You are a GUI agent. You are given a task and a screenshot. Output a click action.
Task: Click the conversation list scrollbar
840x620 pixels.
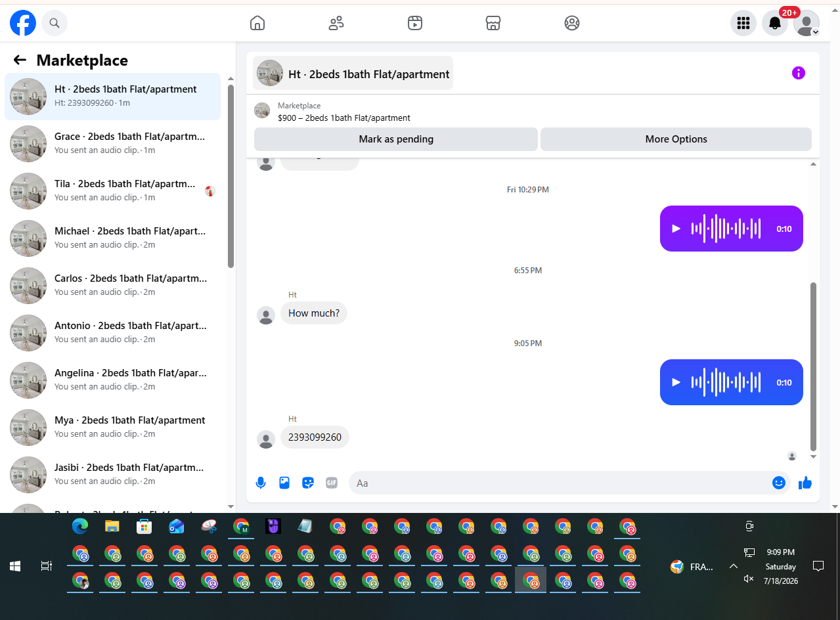[231, 176]
